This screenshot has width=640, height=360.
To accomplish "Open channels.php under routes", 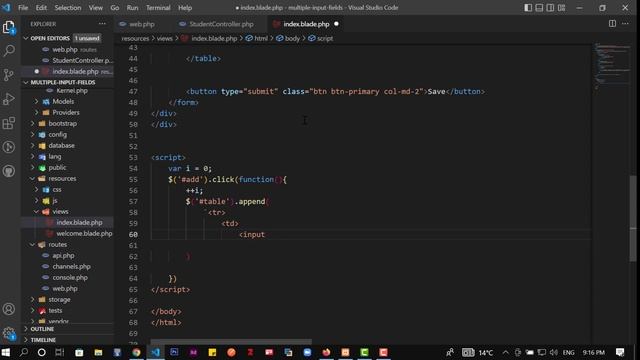I will (x=71, y=267).
